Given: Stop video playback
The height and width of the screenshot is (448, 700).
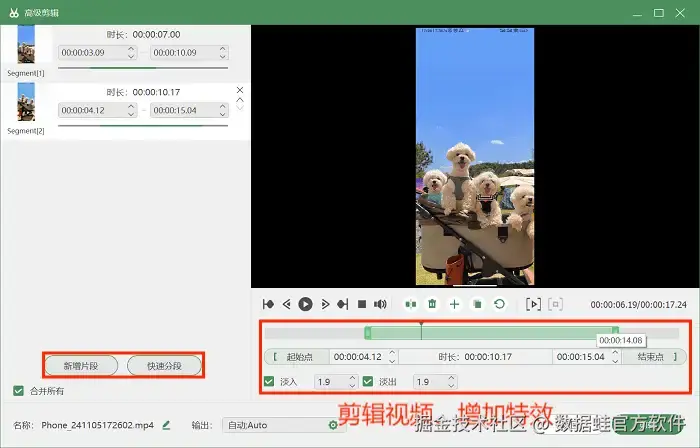Looking at the screenshot, I should (x=362, y=304).
